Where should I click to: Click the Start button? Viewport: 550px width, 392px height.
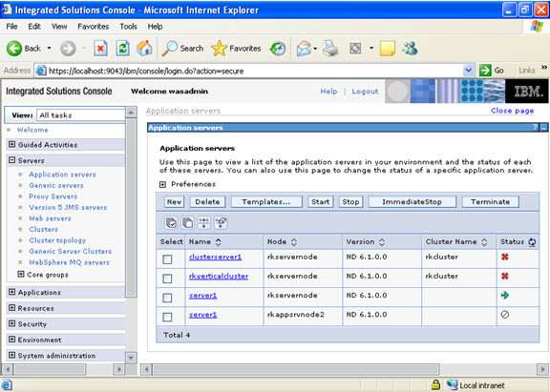320,202
